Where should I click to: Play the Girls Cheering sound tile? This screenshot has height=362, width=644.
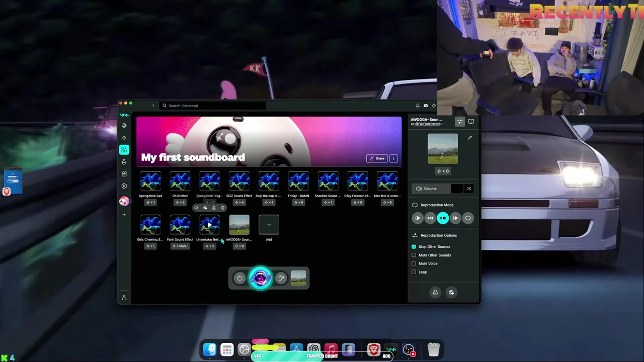[150, 225]
